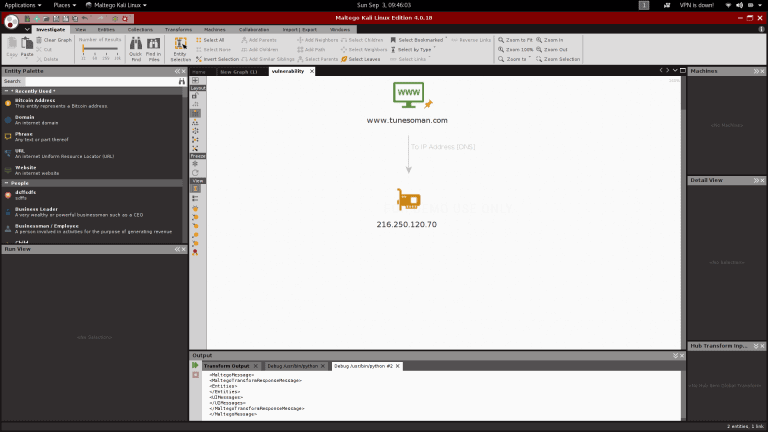Image resolution: width=768 pixels, height=432 pixels.
Task: Open Quick Find binoculars tool
Action: [x=136, y=49]
